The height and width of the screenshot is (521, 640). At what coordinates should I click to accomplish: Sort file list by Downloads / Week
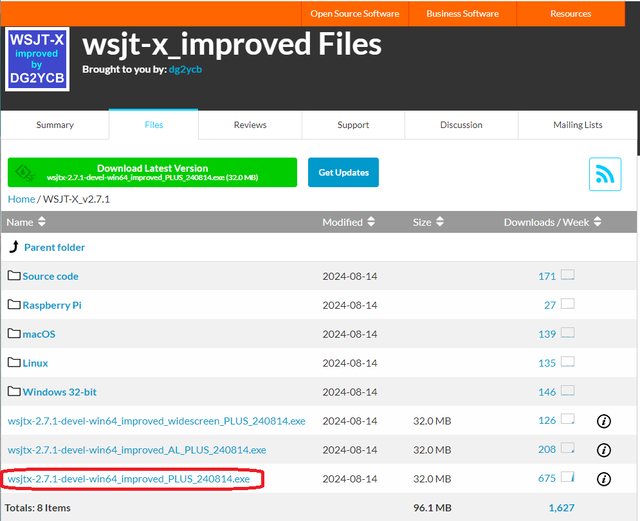click(x=553, y=222)
